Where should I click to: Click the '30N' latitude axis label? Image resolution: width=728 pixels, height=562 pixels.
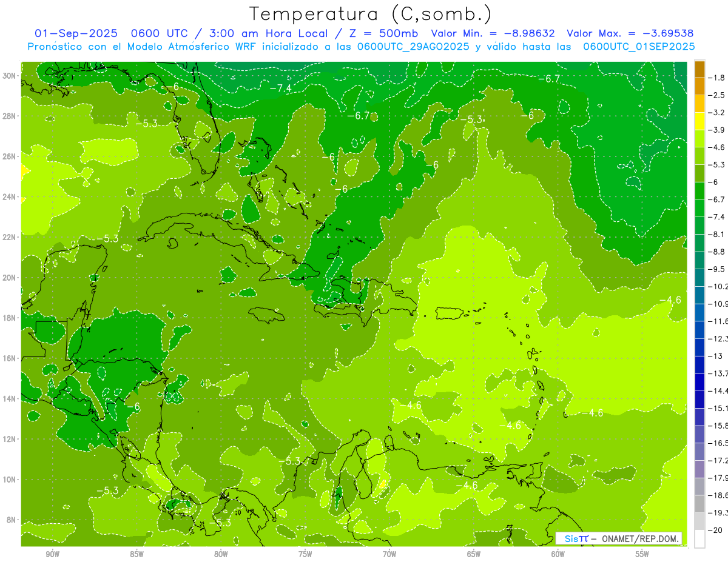(9, 76)
